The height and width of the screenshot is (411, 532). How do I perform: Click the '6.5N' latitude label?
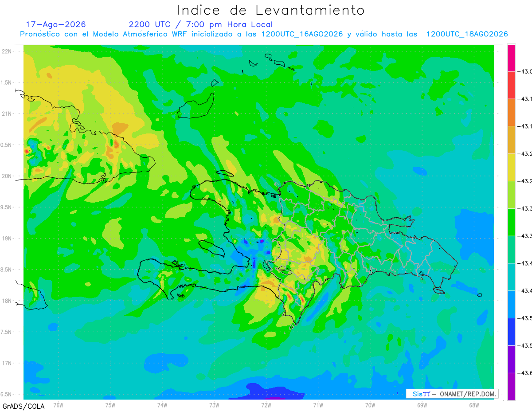(x=6, y=394)
